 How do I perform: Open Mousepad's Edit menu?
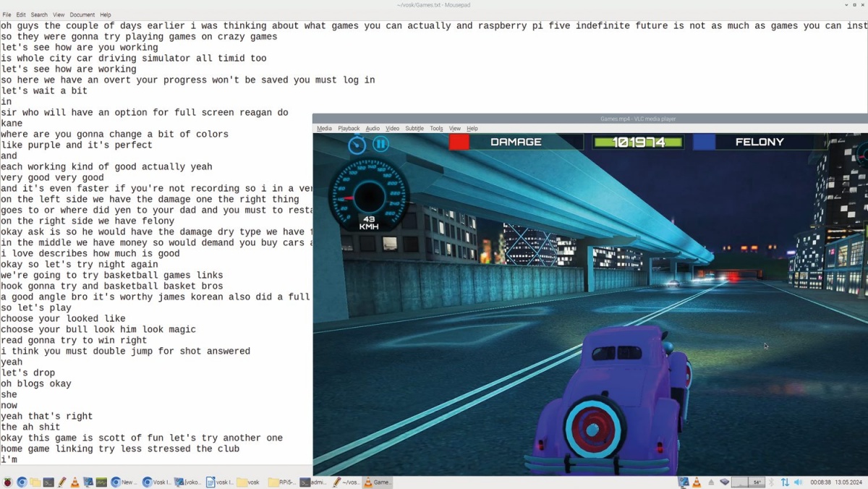click(x=21, y=14)
